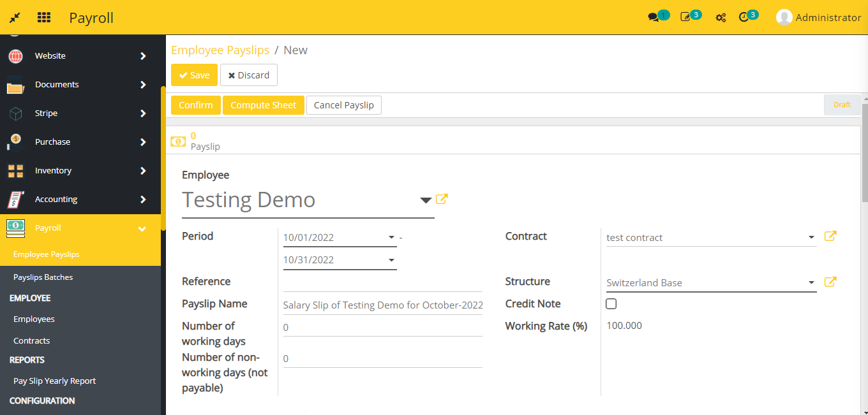Click the Compute Sheet button
Image resolution: width=868 pixels, height=415 pixels.
point(263,105)
